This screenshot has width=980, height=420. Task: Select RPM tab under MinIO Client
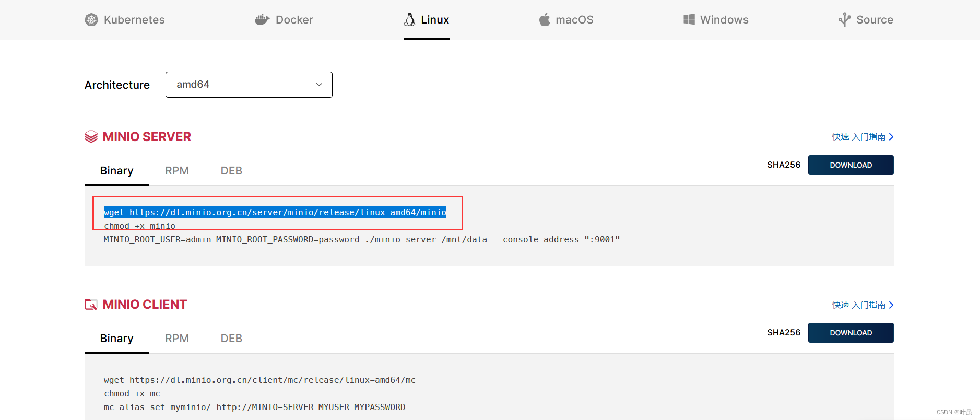pyautogui.click(x=177, y=339)
